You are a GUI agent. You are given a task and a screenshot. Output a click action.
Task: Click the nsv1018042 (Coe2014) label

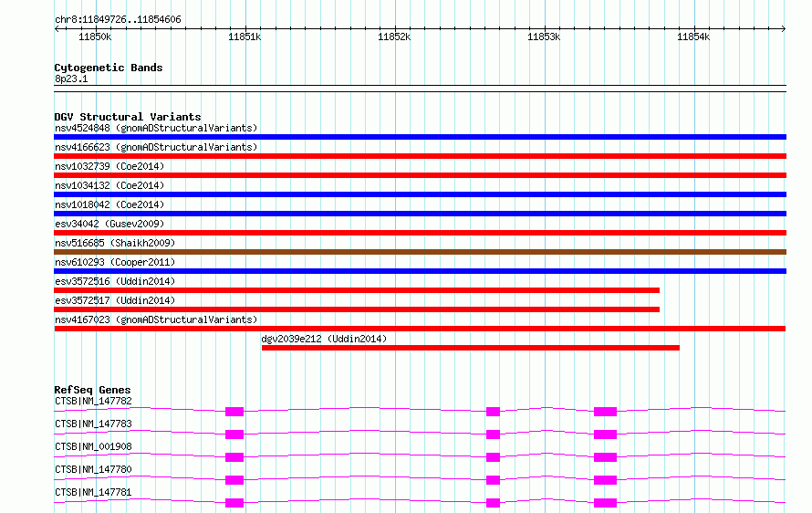click(x=109, y=204)
